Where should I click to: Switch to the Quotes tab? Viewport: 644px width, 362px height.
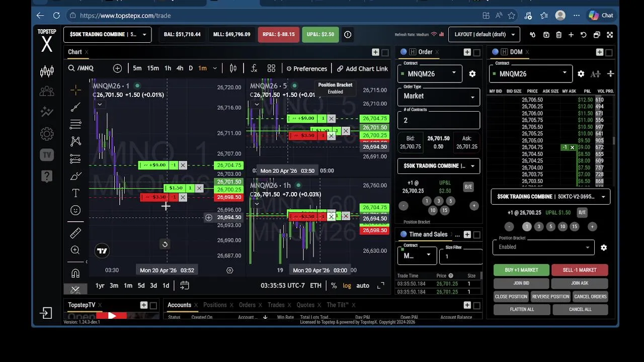click(305, 305)
